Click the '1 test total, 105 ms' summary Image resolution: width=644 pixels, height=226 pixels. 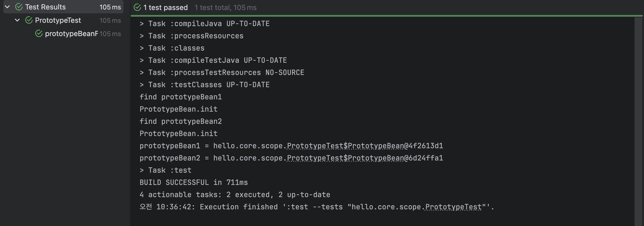tap(226, 7)
